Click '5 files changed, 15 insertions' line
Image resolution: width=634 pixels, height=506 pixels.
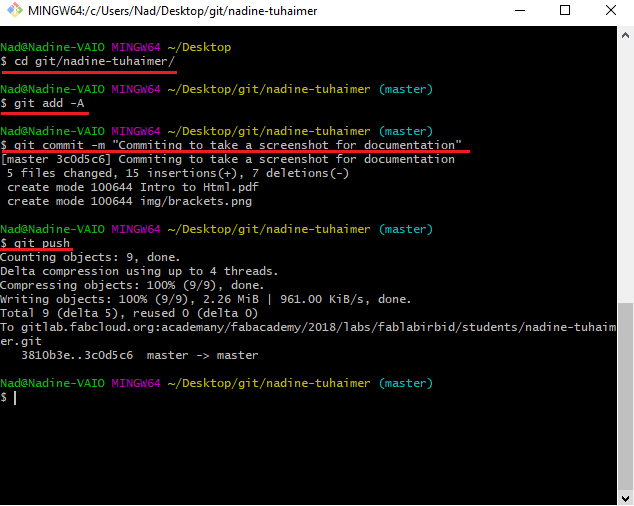(178, 174)
